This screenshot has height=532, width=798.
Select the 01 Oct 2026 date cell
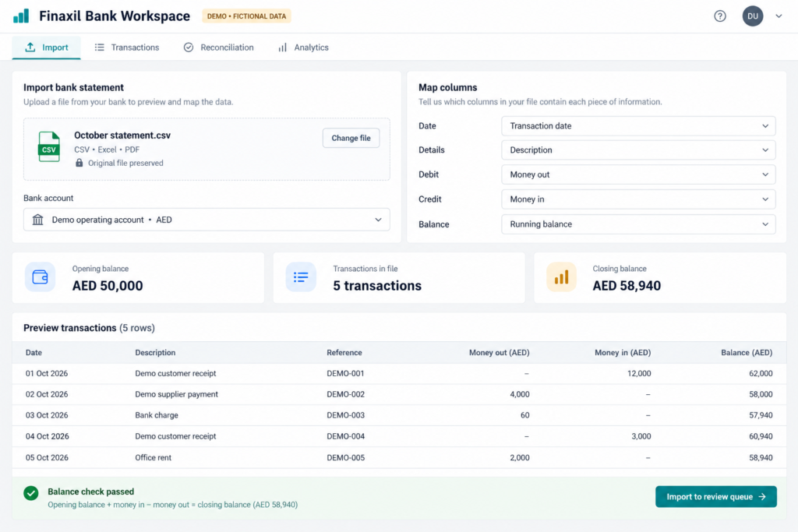47,373
